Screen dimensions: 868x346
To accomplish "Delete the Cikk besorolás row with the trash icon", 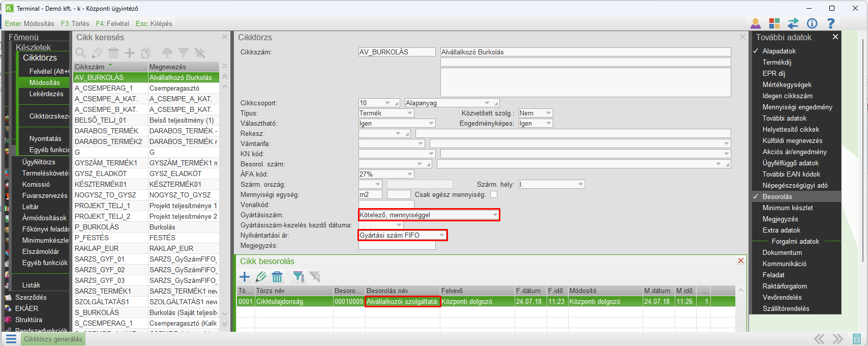I will (277, 277).
